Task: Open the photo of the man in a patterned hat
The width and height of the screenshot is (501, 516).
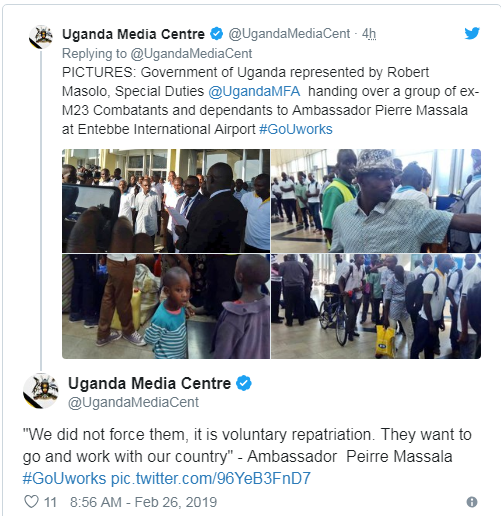Action: pyautogui.click(x=376, y=201)
